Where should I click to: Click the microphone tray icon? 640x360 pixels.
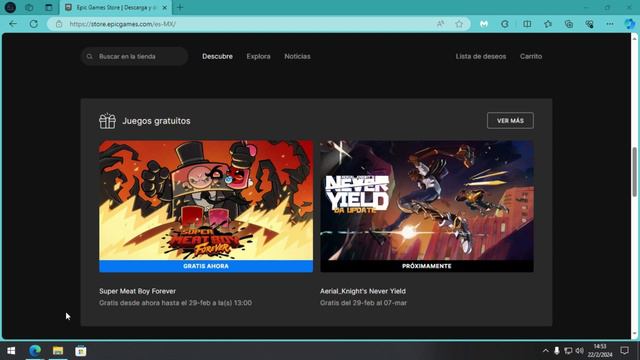pos(556,351)
